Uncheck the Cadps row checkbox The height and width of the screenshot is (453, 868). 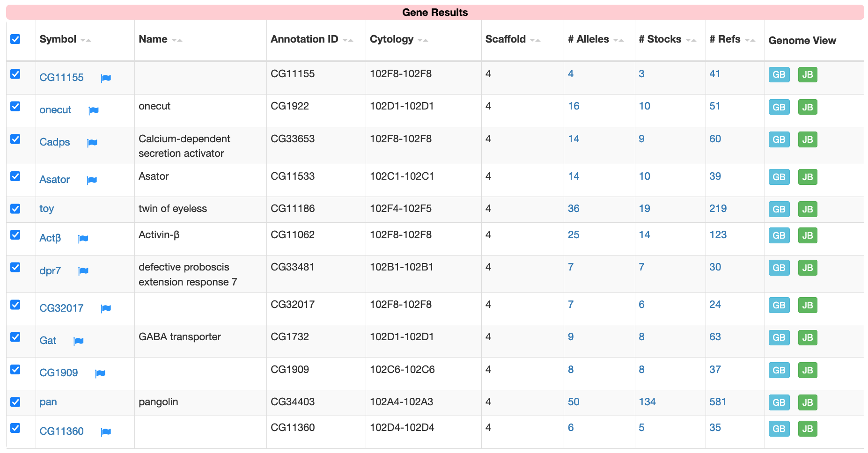click(15, 139)
